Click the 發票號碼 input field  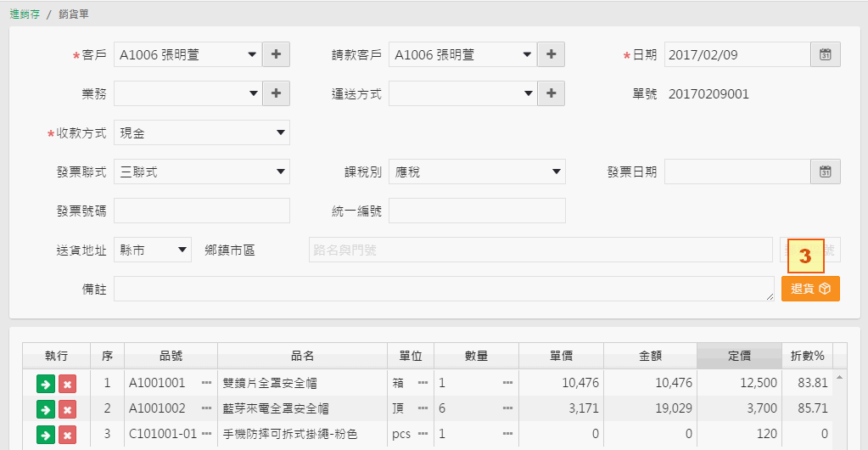click(x=201, y=211)
